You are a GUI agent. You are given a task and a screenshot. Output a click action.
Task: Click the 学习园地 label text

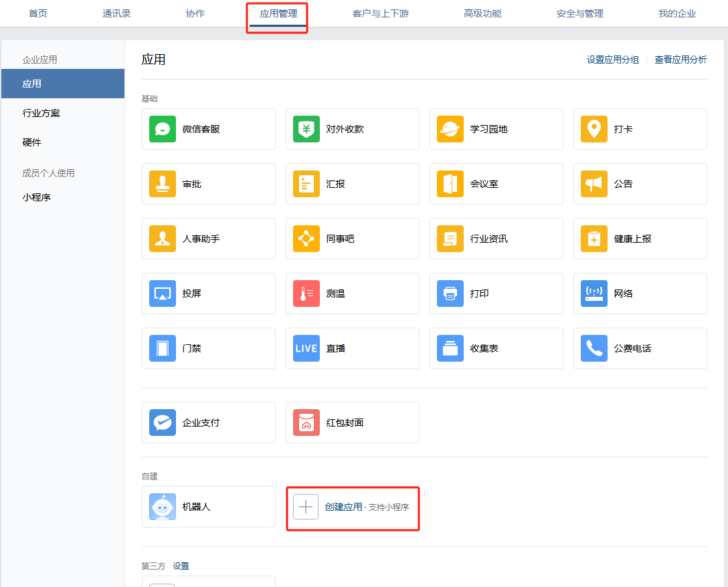pyautogui.click(x=489, y=129)
